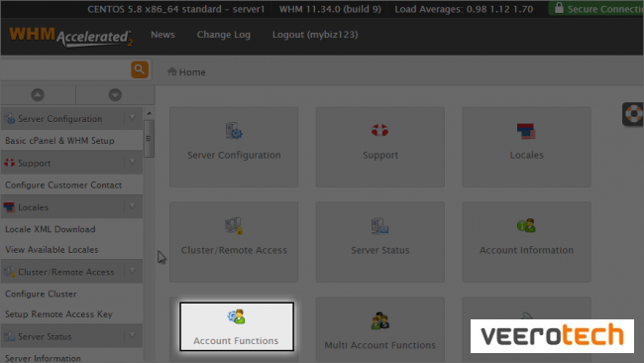Screen dimensions: 644x363
Task: Open the Account Information tile
Action: 526,242
